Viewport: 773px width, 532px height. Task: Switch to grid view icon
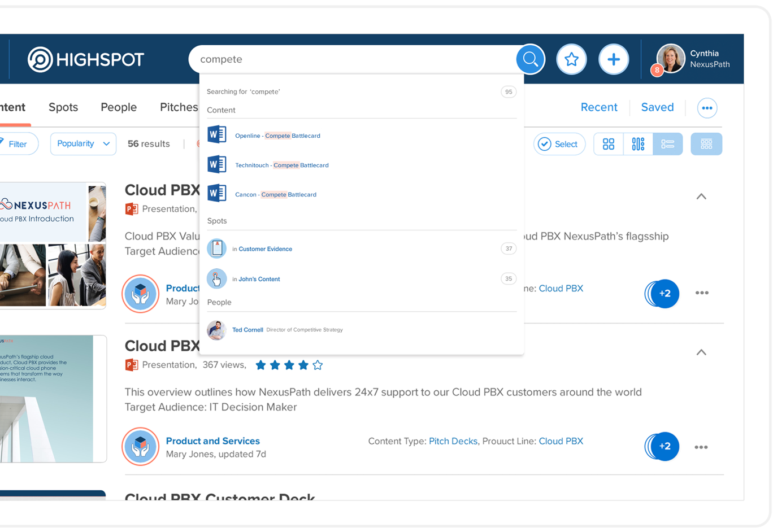click(609, 144)
